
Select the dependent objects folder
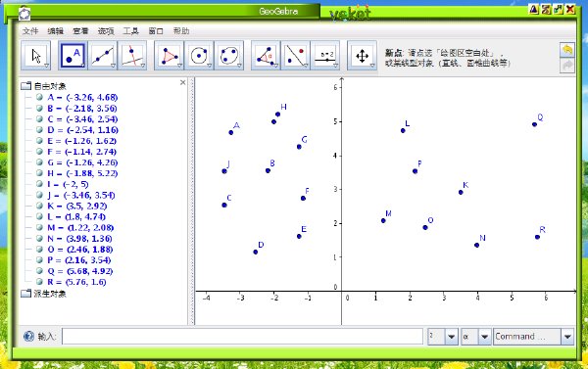43,294
